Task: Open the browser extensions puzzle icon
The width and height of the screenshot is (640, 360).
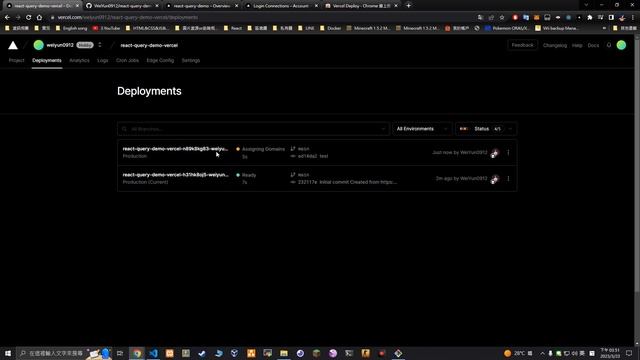Action: pyautogui.click(x=590, y=18)
